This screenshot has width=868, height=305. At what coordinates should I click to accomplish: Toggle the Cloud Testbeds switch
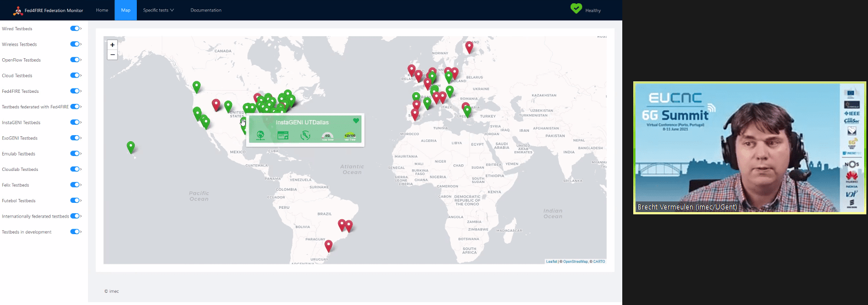point(75,75)
